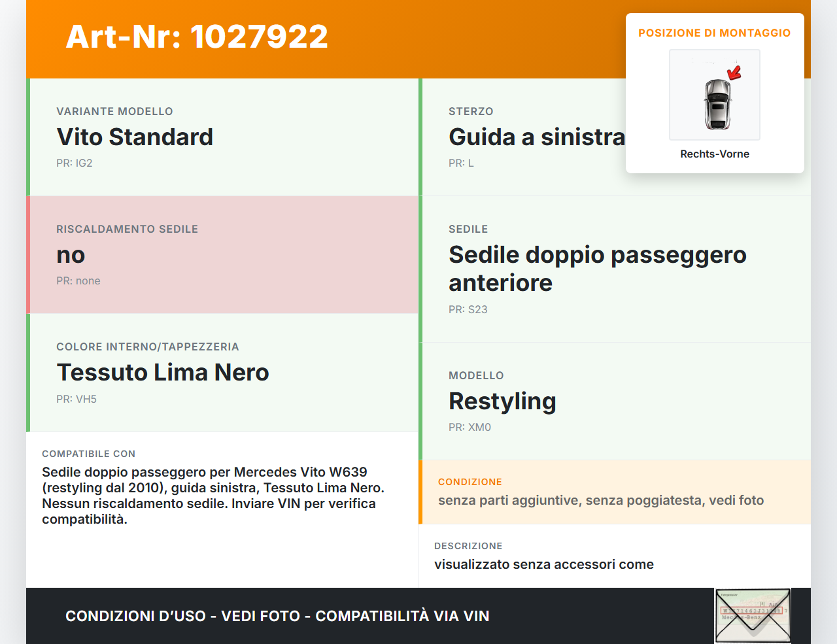Image resolution: width=837 pixels, height=644 pixels.
Task: Select the 'Art-Nr: 1027922' heading
Action: (197, 37)
